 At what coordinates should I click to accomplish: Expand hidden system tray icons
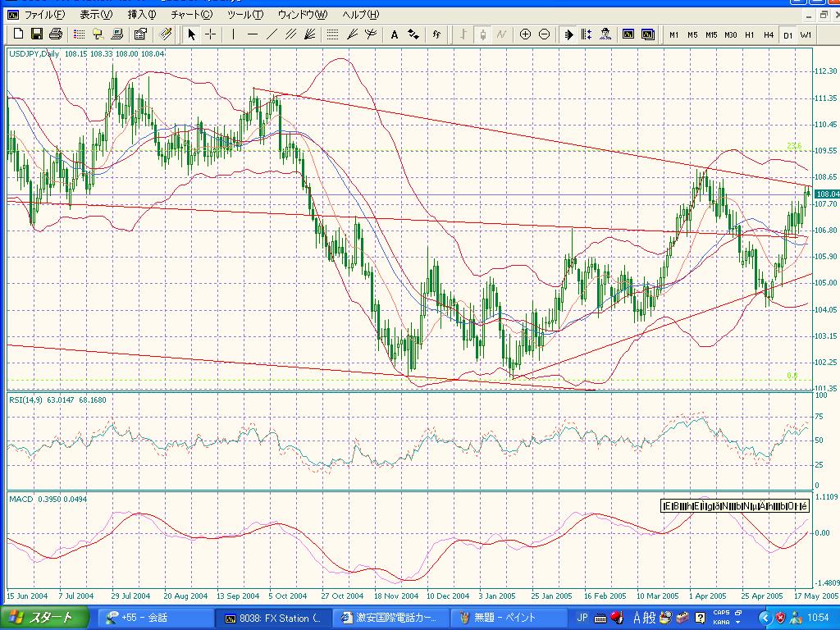click(765, 617)
